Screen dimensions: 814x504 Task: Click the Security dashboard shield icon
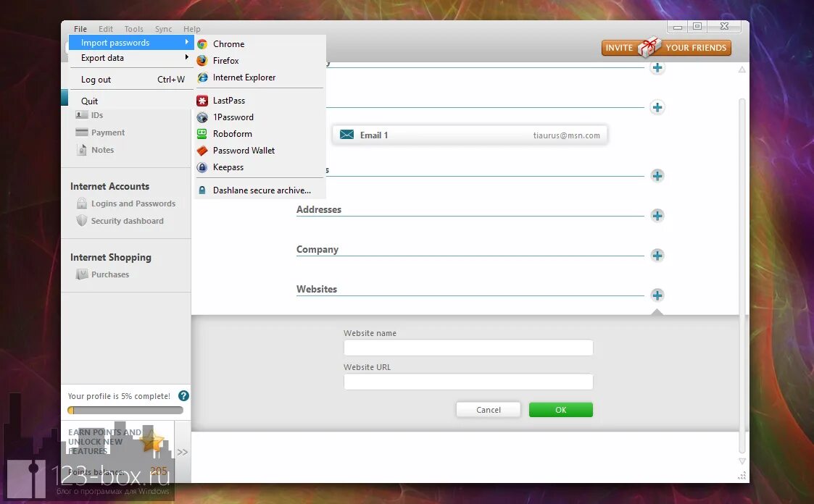81,221
